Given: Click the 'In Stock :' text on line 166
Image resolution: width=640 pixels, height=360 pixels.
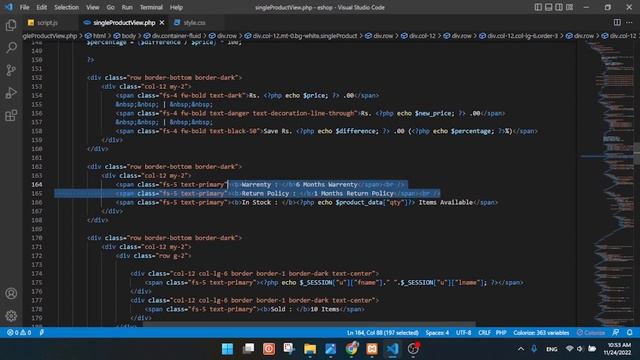Looking at the screenshot, I should click(x=260, y=202).
